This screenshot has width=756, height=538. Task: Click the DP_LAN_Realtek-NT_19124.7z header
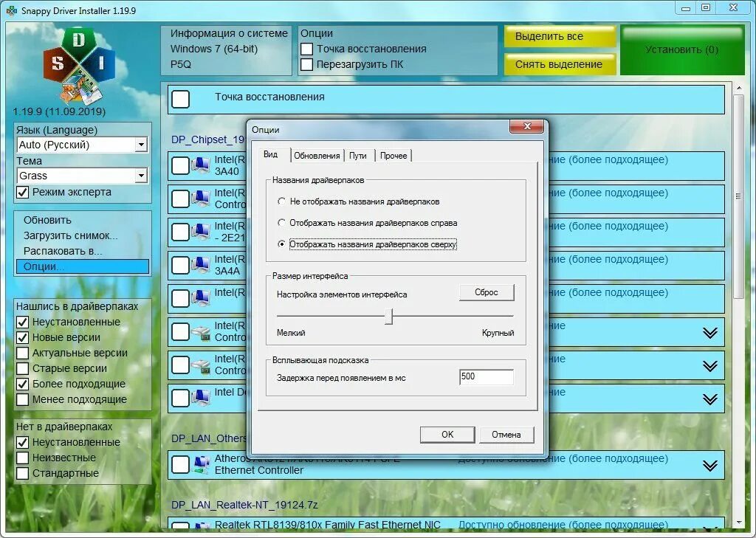[244, 505]
